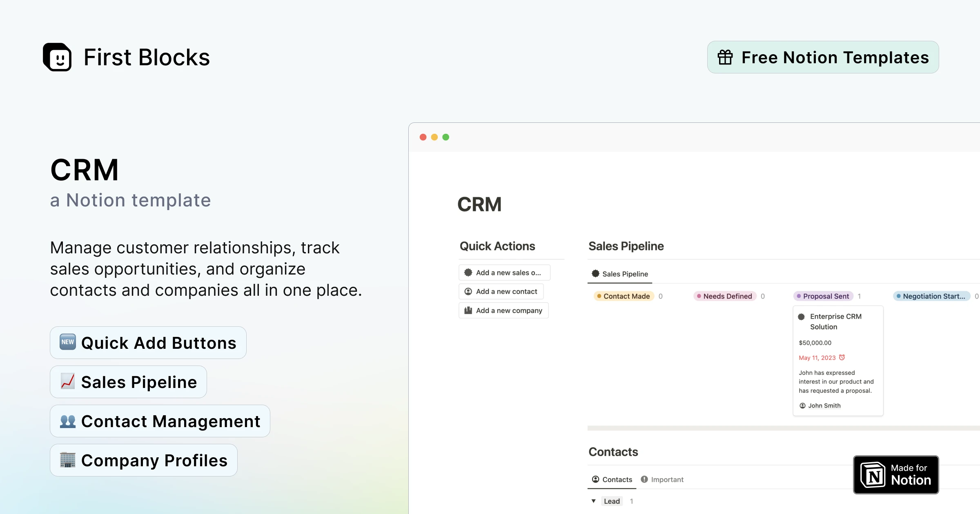The width and height of the screenshot is (980, 514).
Task: Click the company chart icon on Add a new company
Action: coord(468,310)
